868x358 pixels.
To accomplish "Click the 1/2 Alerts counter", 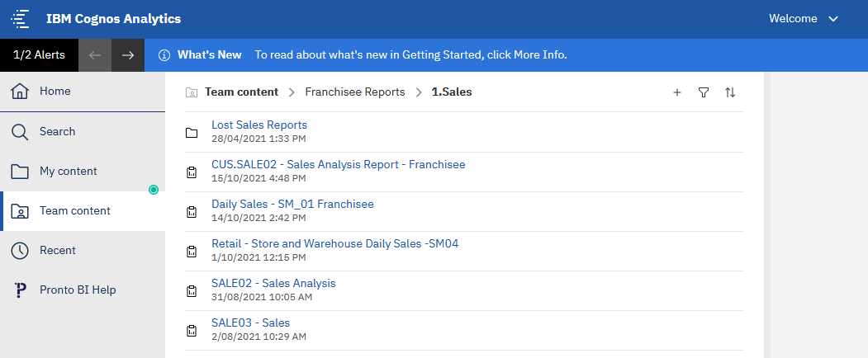I will pyautogui.click(x=40, y=55).
